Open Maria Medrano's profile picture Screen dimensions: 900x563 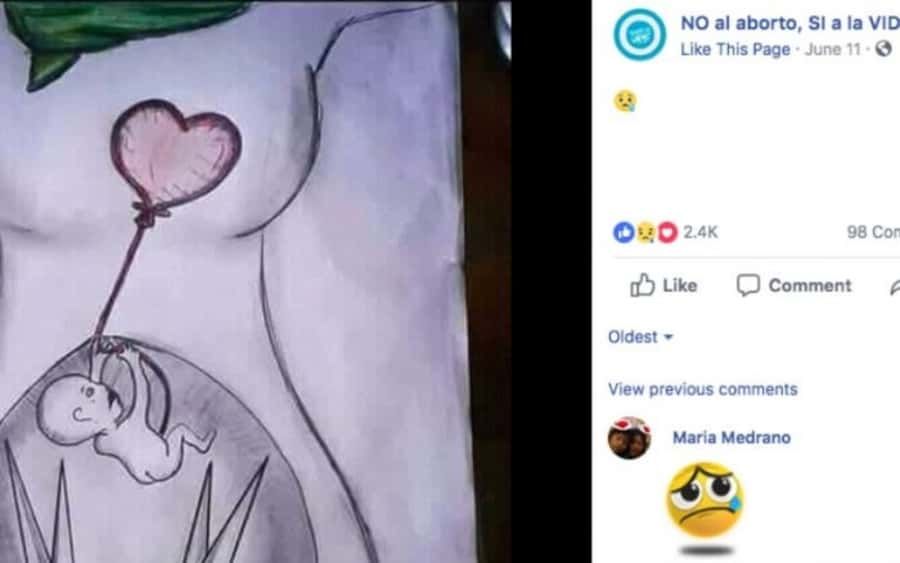point(629,438)
